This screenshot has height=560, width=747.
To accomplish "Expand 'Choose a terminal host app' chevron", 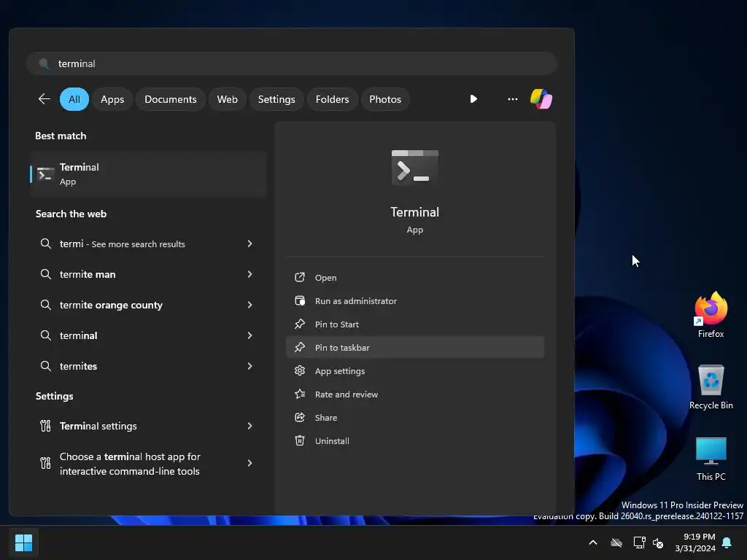I will (249, 463).
